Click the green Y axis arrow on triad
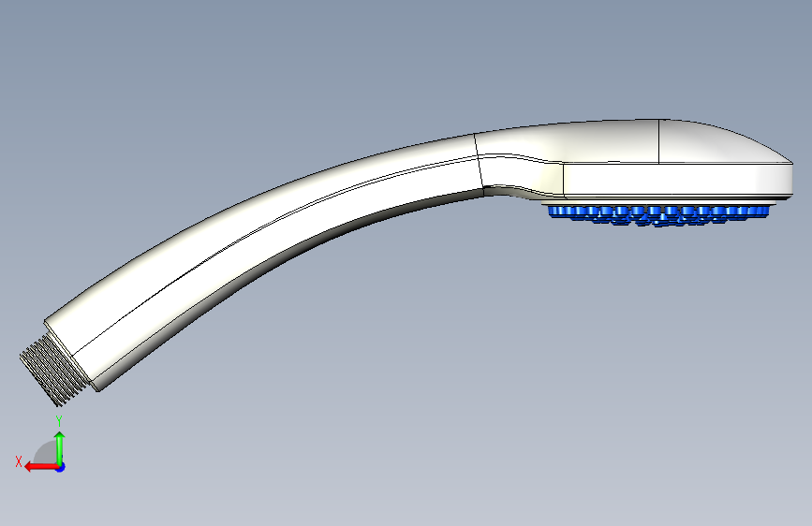The height and width of the screenshot is (526, 812). (x=60, y=447)
